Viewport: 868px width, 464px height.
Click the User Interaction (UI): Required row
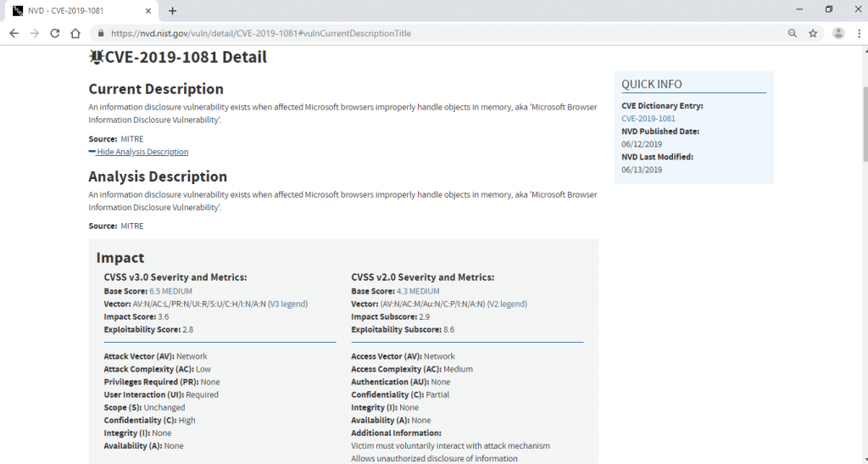coord(161,394)
